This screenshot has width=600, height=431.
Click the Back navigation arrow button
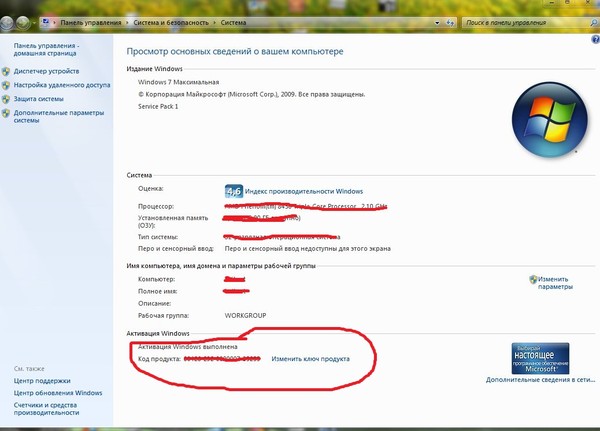pos(7,23)
